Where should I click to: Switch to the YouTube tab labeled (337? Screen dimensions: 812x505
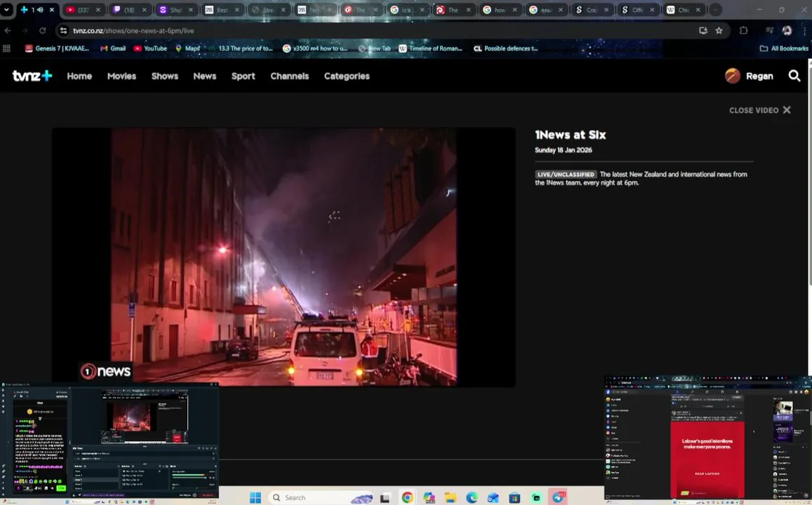[x=84, y=10]
